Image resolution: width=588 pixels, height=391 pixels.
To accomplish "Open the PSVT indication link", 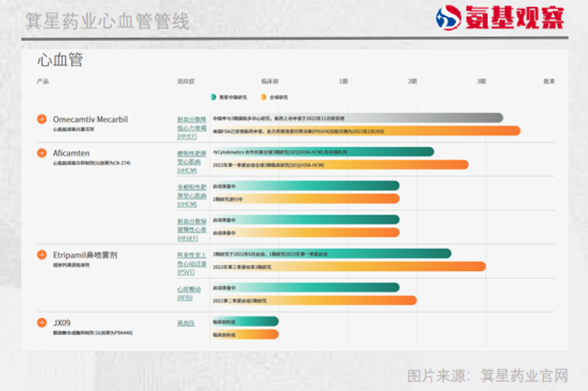I will tap(191, 263).
